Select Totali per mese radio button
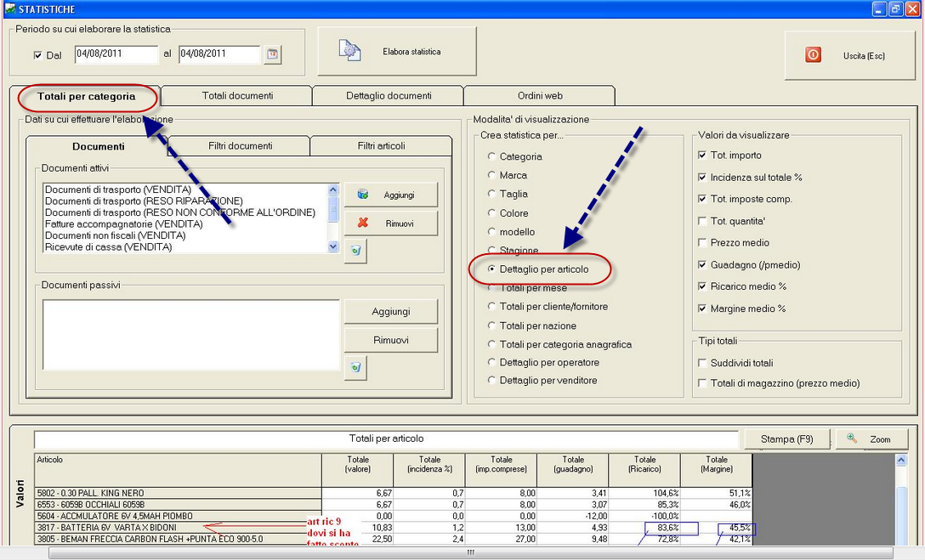 click(x=491, y=288)
